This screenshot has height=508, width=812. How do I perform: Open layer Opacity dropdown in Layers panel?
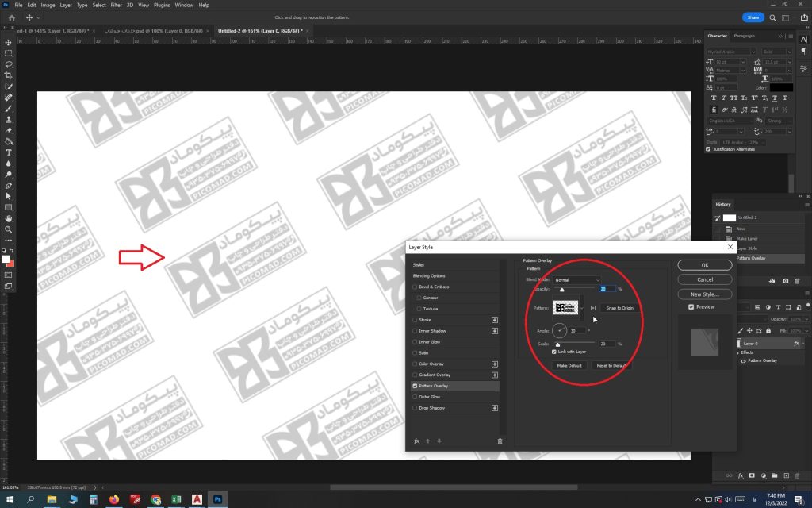806,319
